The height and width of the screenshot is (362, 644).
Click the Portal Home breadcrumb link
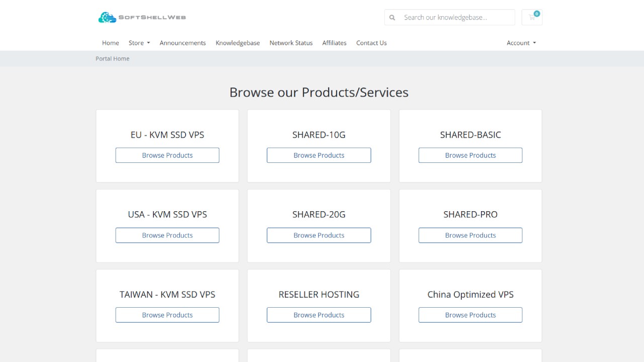pos(112,58)
